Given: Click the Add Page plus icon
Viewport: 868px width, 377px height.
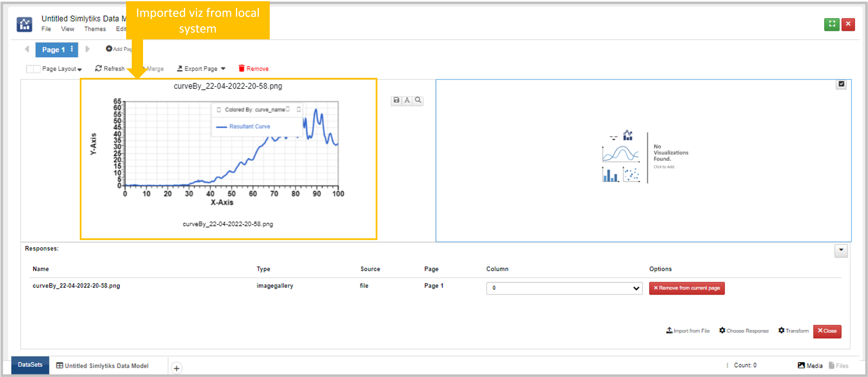Looking at the screenshot, I should pyautogui.click(x=109, y=49).
